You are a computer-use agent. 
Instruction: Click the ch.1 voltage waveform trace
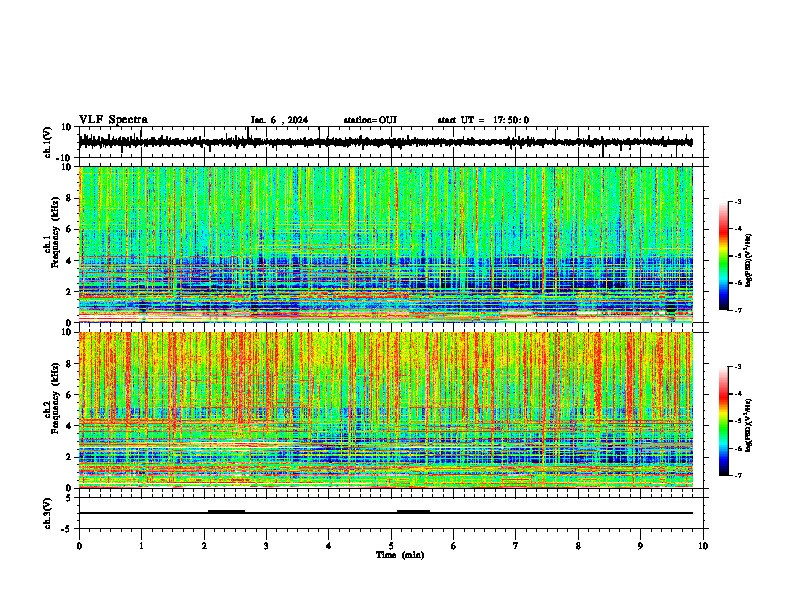[386, 142]
